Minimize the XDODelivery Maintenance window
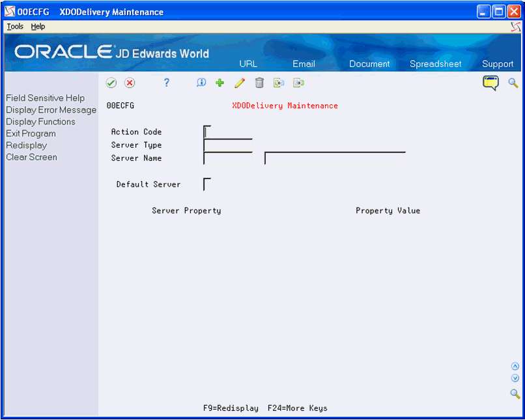The width and height of the screenshot is (525, 420). 483,12
